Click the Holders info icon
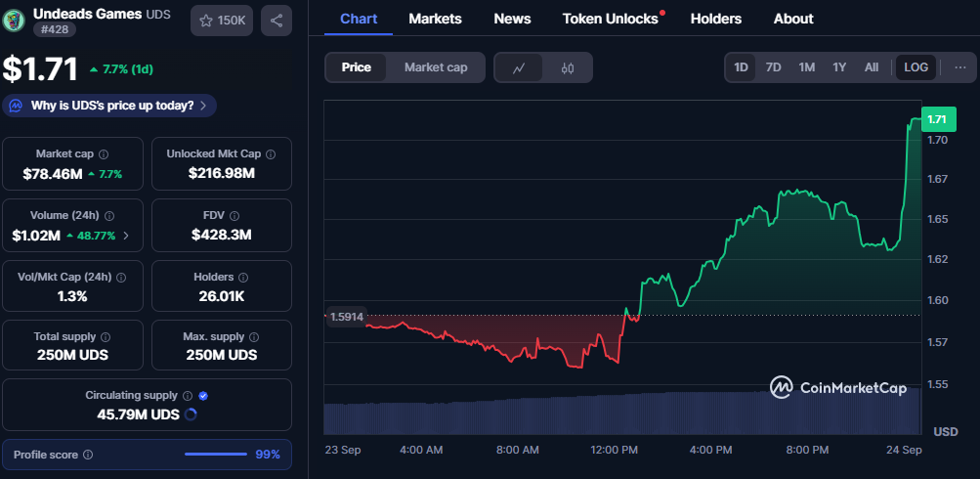The image size is (980, 479). (244, 277)
